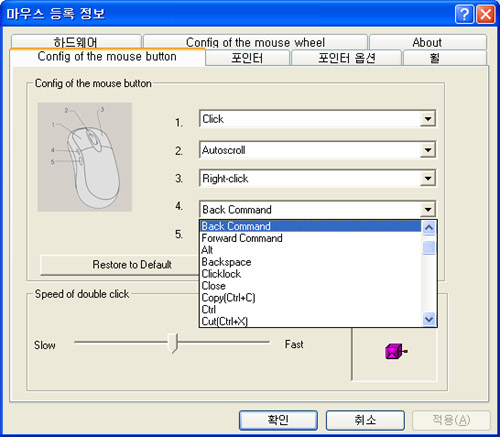Click the purple double-click test box icon
Image resolution: width=500 pixels, height=437 pixels.
(396, 352)
